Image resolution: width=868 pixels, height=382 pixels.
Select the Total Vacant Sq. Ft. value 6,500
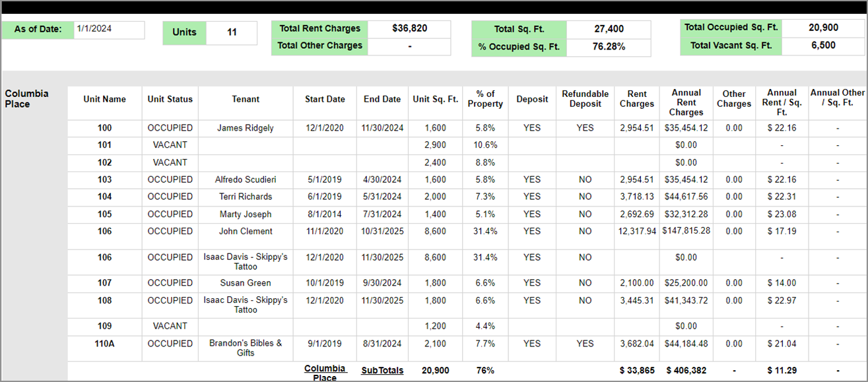[824, 46]
